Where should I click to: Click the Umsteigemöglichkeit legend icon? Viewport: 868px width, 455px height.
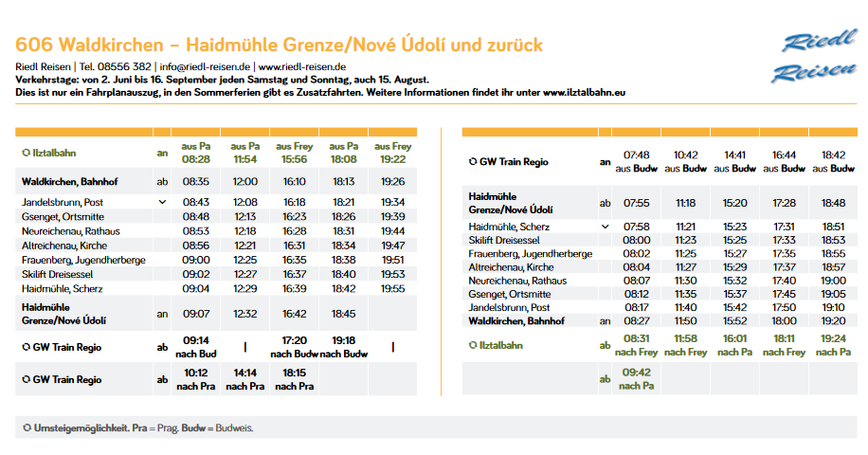coord(27,428)
